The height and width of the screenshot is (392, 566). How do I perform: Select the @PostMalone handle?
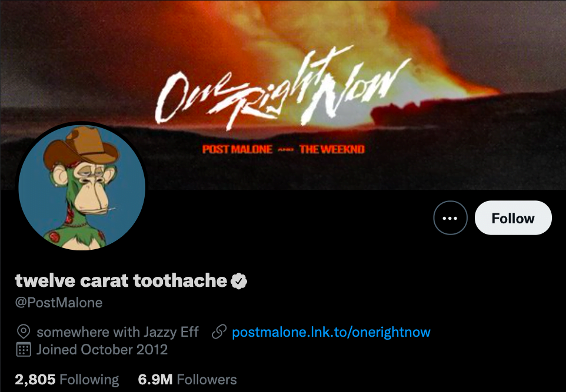point(59,303)
